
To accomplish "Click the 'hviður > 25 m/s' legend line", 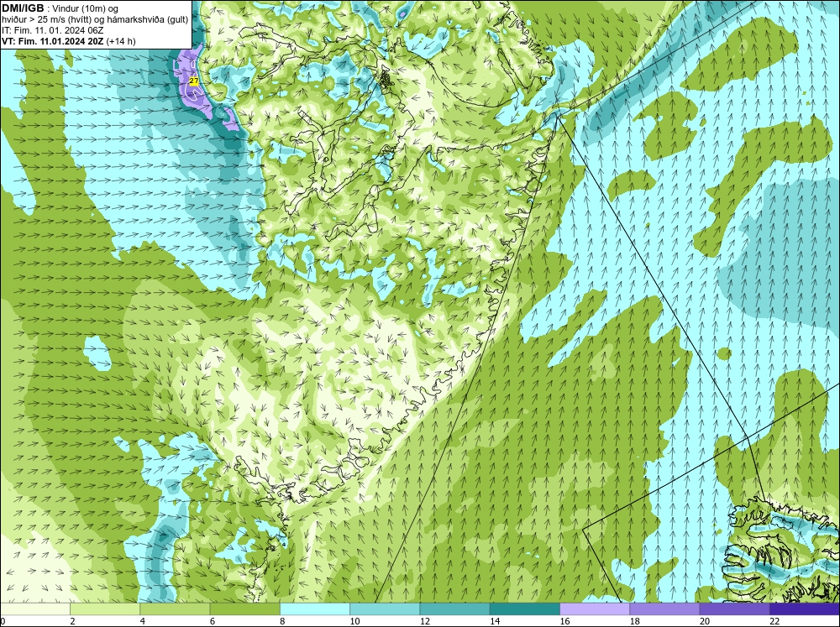I will (95, 20).
